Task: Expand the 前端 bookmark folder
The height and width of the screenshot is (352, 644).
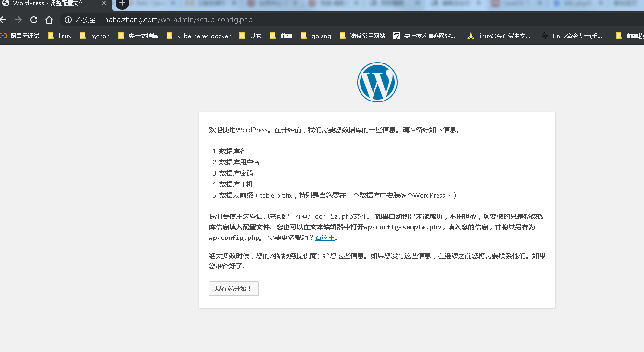Action: [x=281, y=36]
